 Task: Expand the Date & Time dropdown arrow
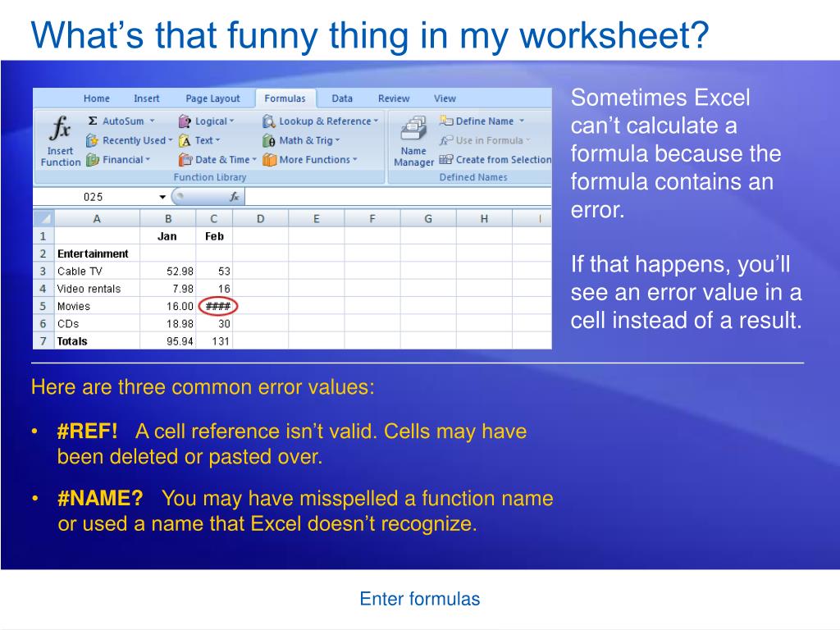(x=254, y=160)
